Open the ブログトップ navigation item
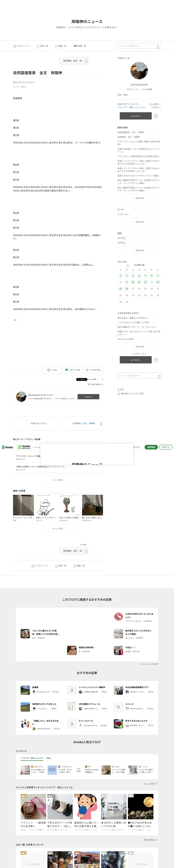174x868 pixels. pyautogui.click(x=21, y=46)
